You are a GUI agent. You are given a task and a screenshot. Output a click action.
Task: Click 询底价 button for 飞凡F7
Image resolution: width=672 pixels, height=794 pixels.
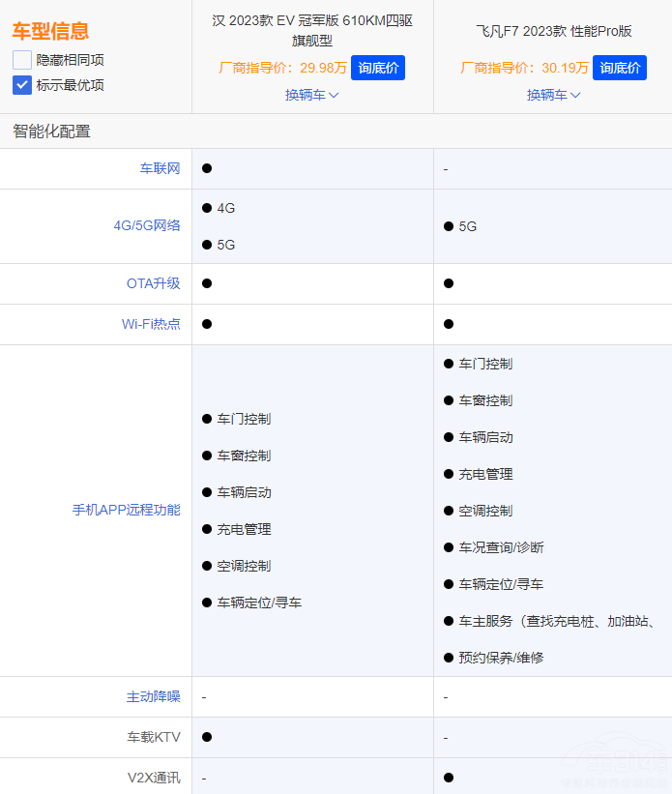coord(619,68)
